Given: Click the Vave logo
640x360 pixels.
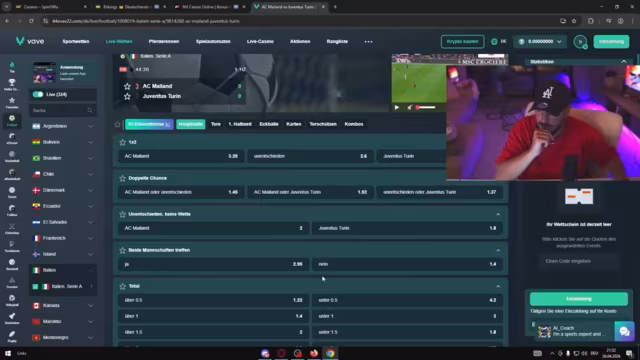Looking at the screenshot, I should tap(30, 41).
